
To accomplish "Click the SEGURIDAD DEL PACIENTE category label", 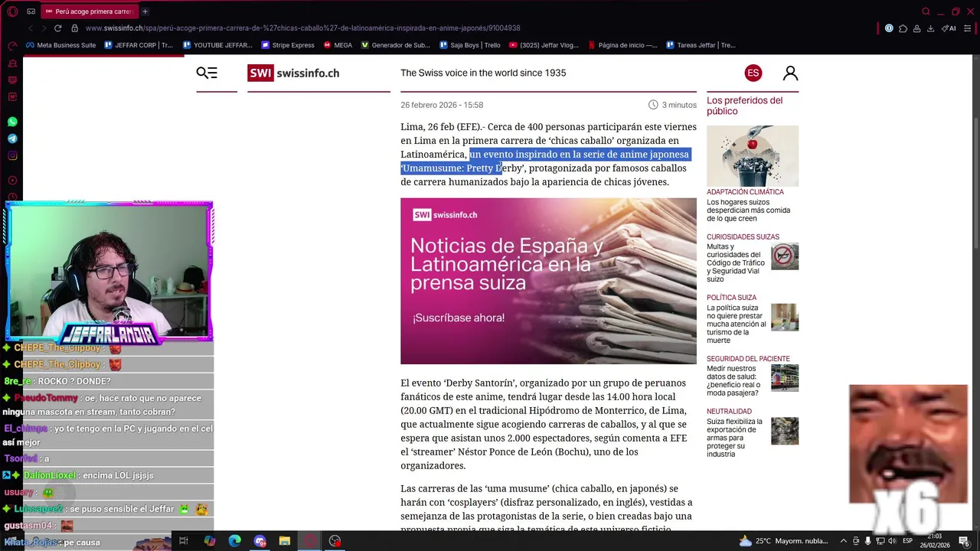I will (748, 359).
